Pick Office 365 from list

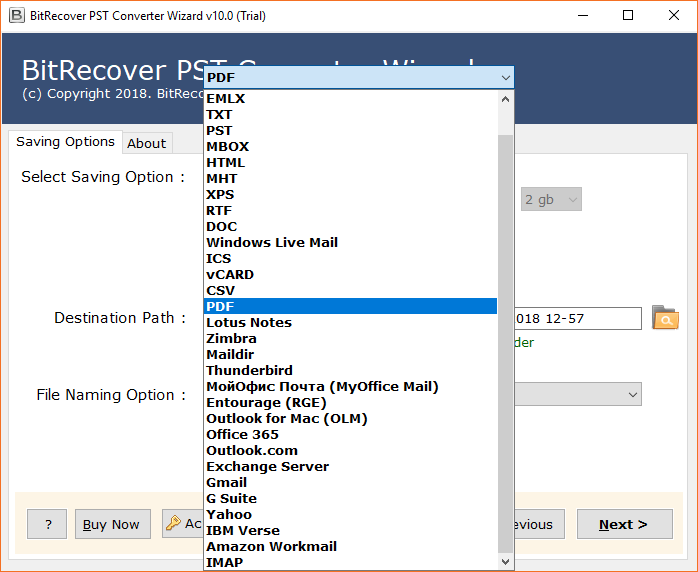pos(350,434)
